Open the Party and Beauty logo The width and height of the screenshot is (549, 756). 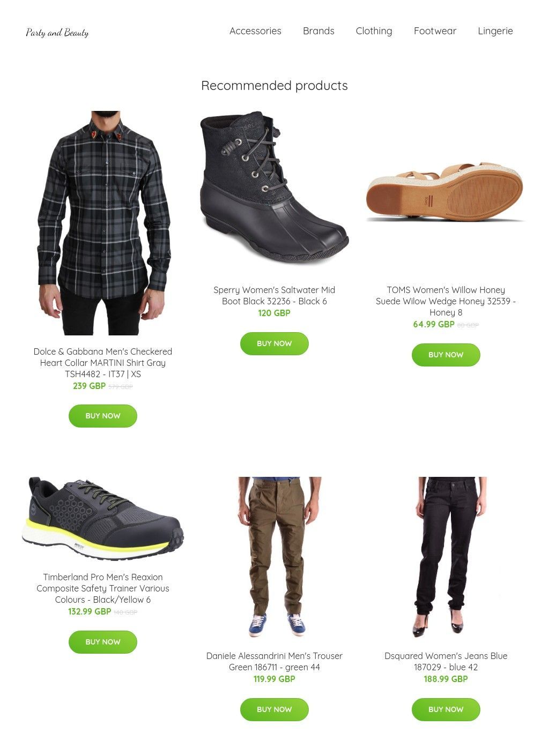(57, 33)
